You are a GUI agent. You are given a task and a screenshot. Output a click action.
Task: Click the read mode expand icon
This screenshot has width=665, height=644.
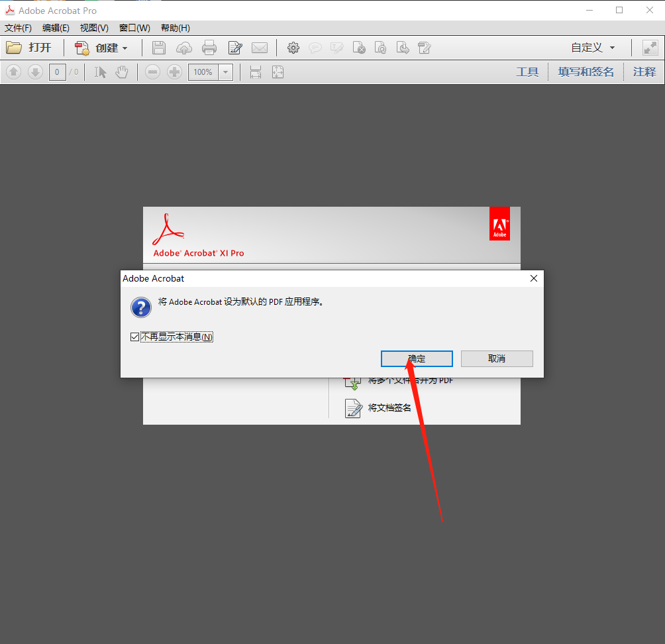(x=650, y=48)
